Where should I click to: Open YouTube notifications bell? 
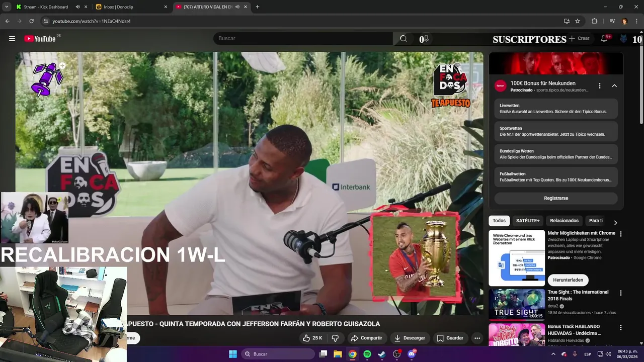tap(604, 39)
